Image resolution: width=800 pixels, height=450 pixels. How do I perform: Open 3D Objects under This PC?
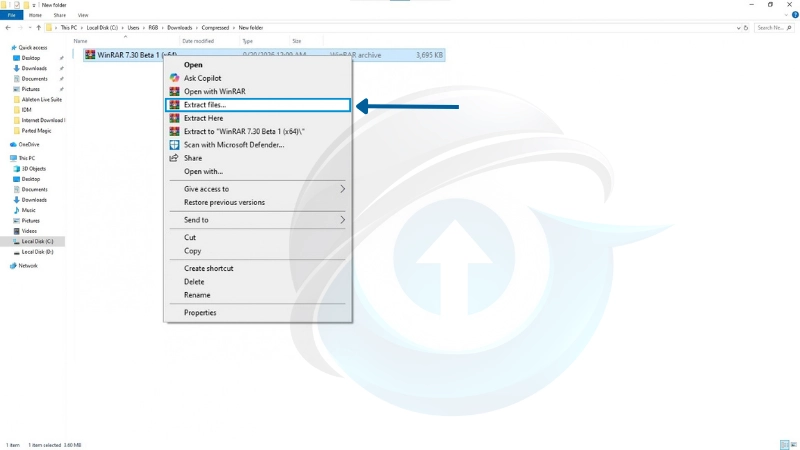(x=33, y=168)
